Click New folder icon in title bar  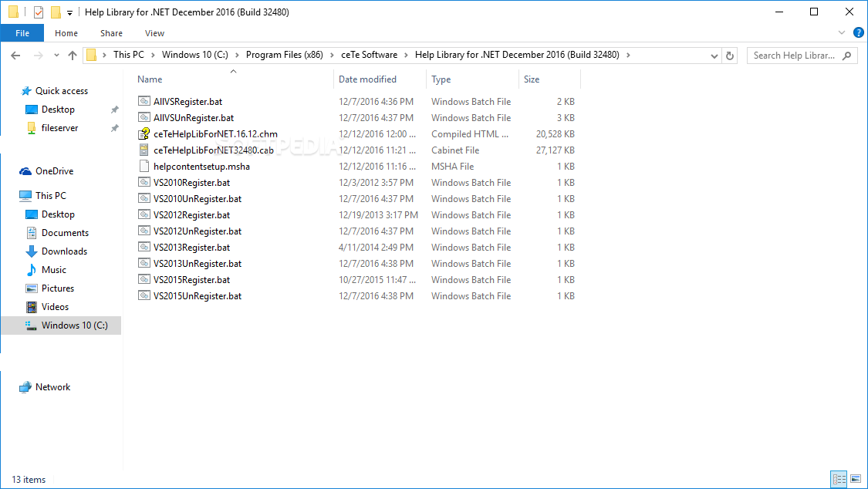pos(56,12)
